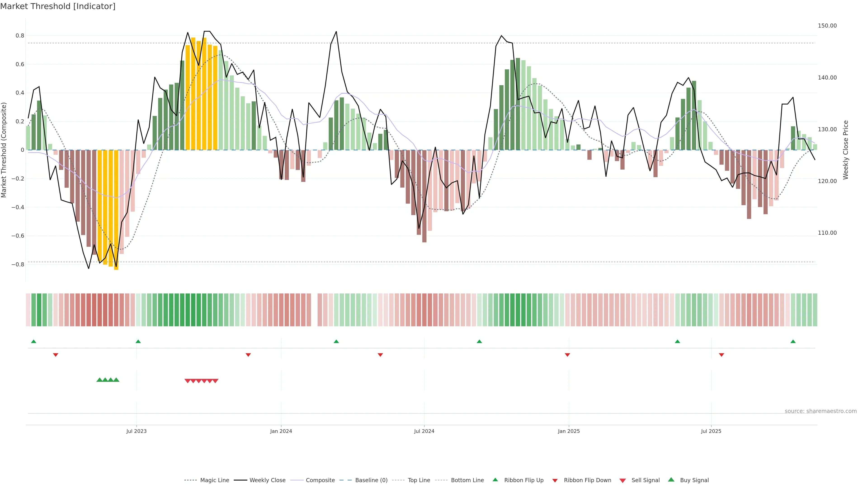Click the Weekly Close Price axis title
The height and width of the screenshot is (488, 868).
pos(845,150)
